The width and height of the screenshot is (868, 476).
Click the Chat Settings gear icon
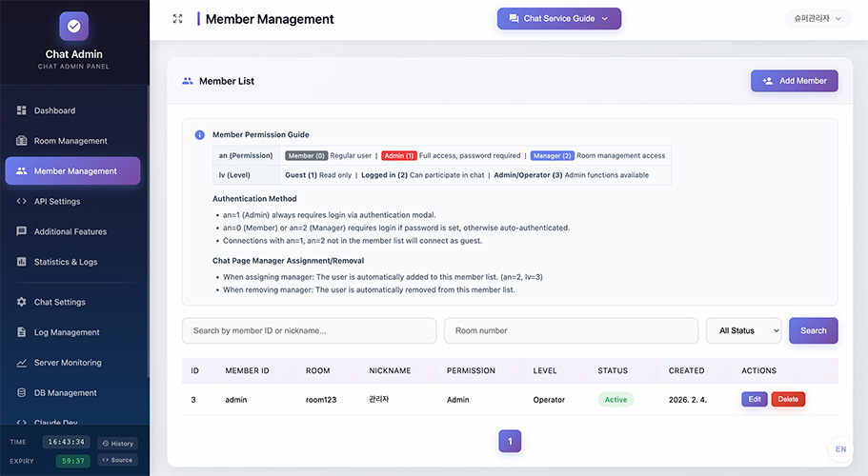point(22,302)
